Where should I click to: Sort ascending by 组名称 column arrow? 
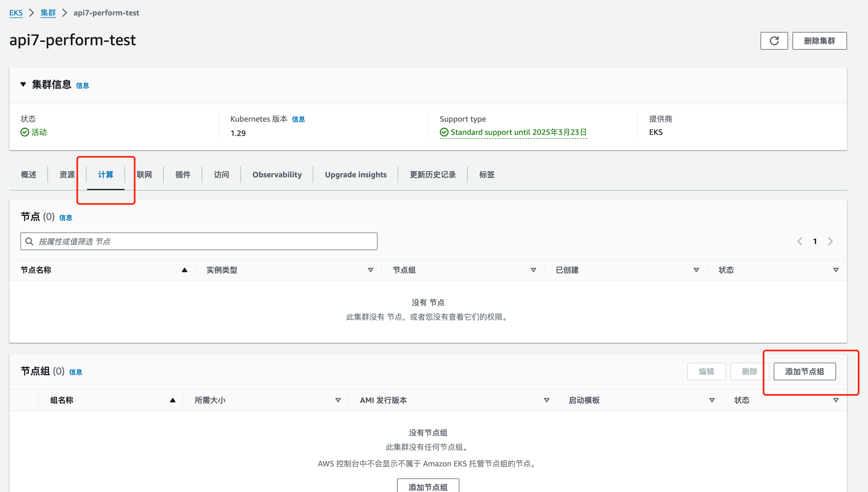click(x=172, y=400)
